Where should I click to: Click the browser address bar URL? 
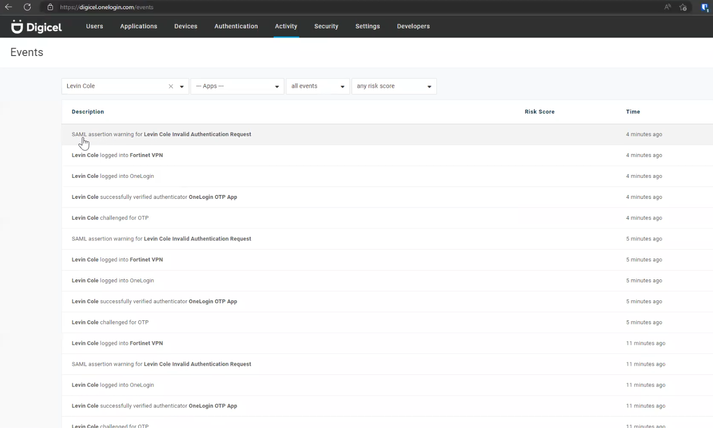pyautogui.click(x=106, y=7)
